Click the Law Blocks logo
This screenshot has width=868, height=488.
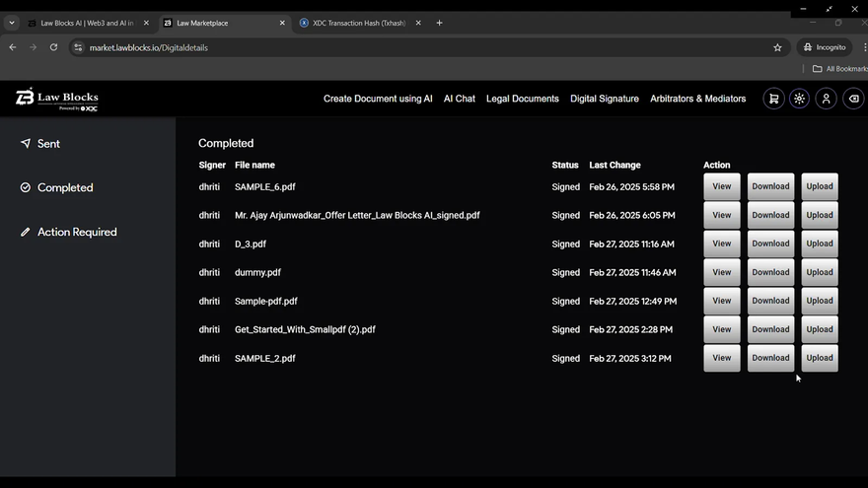[57, 99]
